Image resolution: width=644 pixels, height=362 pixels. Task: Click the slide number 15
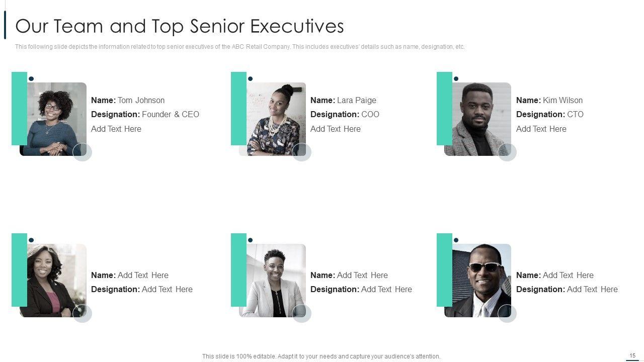(x=632, y=355)
